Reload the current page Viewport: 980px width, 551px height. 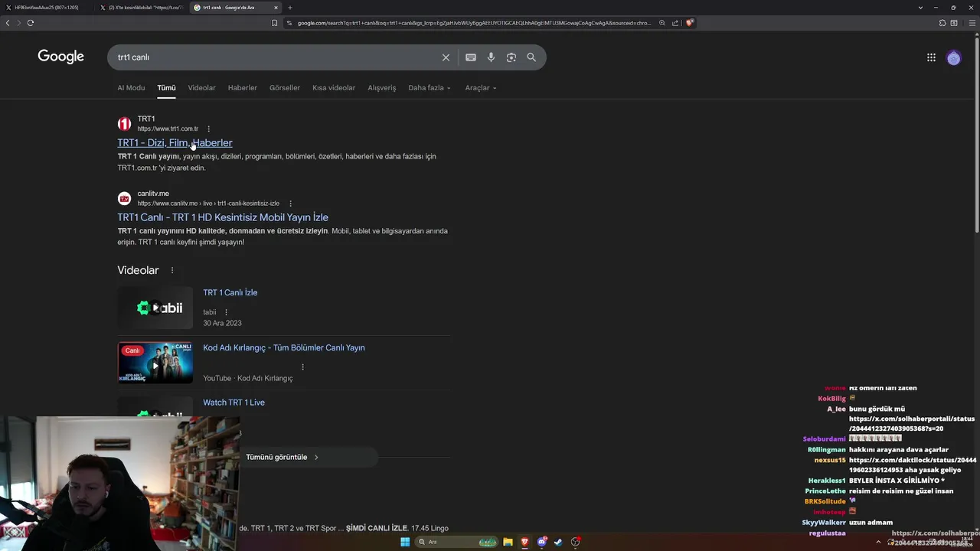tap(30, 23)
